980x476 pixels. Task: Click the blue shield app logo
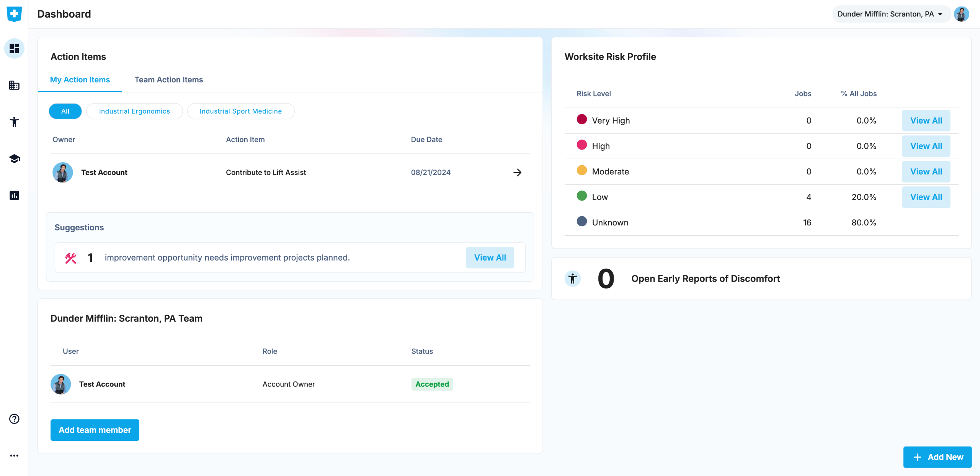(14, 14)
